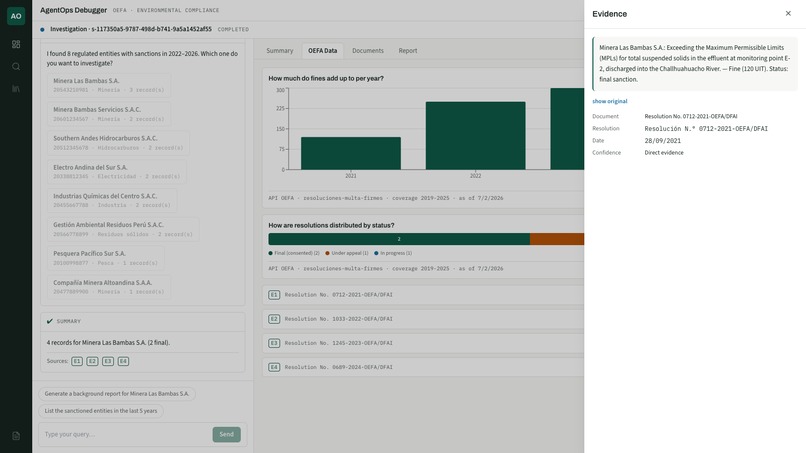Click the 2022 bar in fines chart

click(x=475, y=136)
